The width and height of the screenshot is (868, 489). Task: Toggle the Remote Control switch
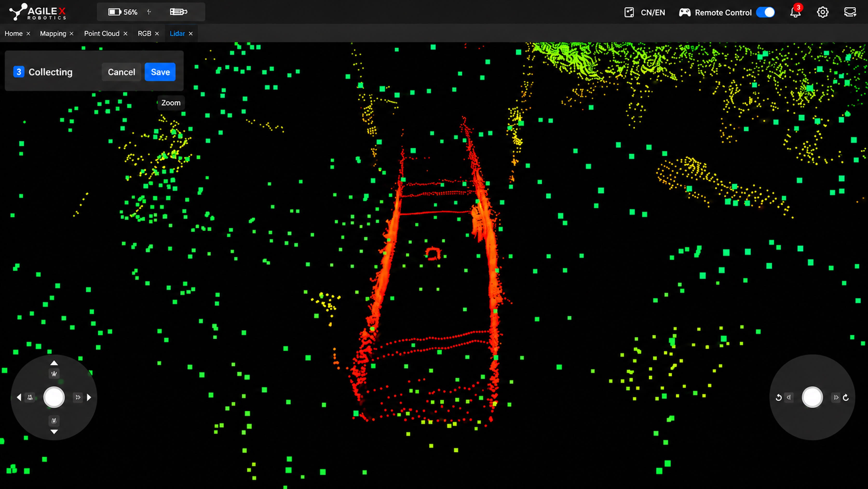coord(765,12)
